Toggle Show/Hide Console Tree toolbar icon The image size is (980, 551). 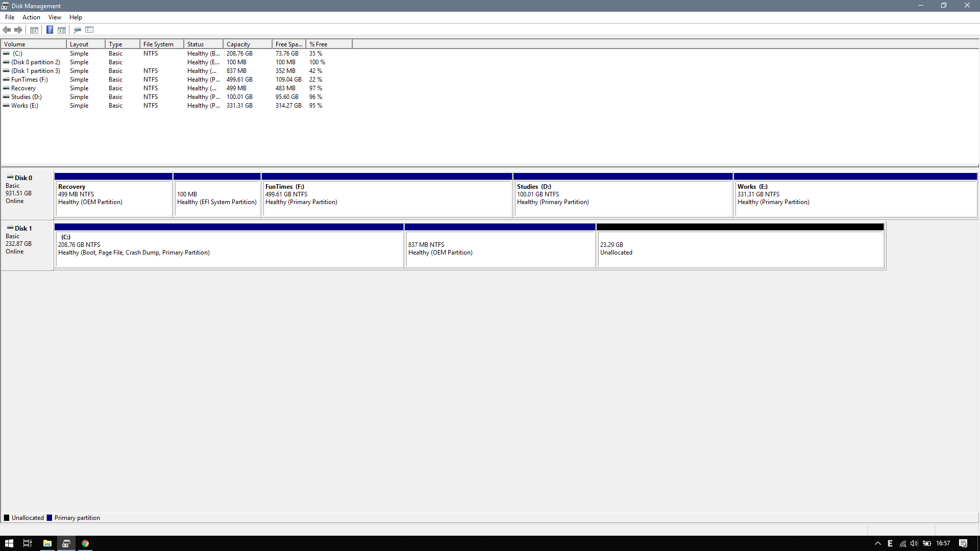point(34,30)
